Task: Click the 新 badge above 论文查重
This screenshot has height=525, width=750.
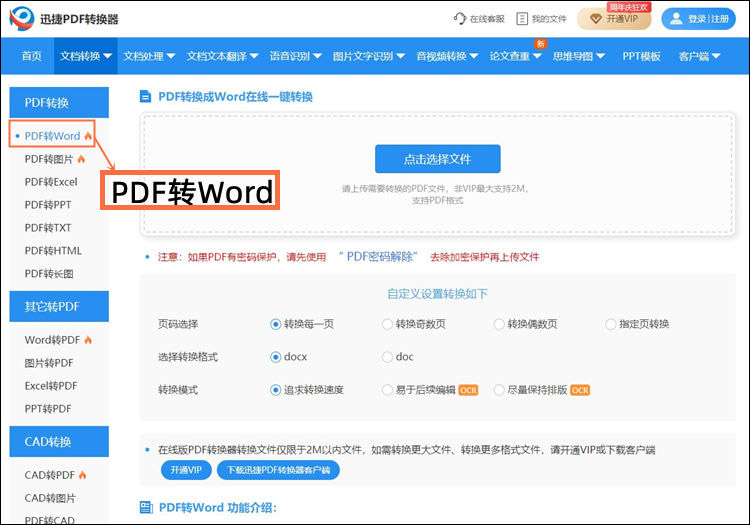Action: 540,44
